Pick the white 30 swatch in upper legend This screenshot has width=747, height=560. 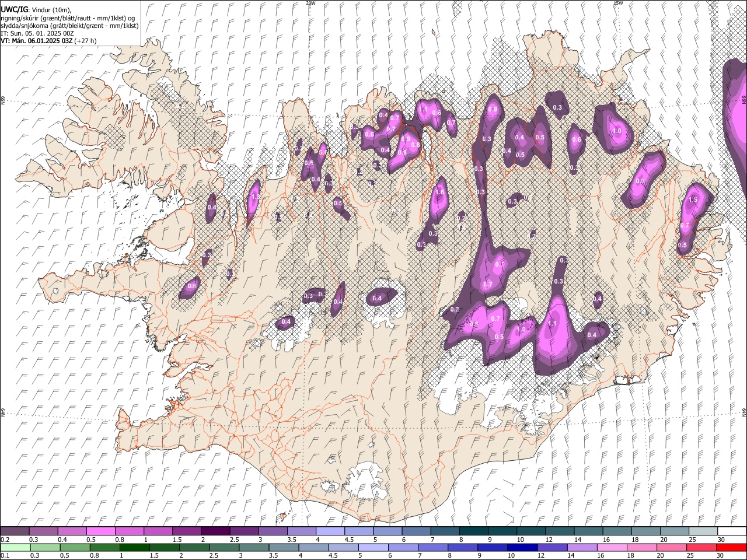click(732, 531)
